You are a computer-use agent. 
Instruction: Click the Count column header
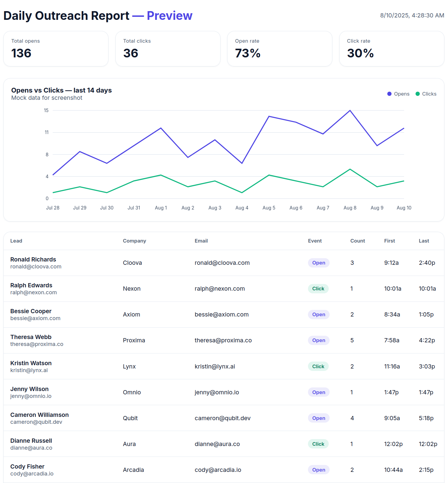357,241
